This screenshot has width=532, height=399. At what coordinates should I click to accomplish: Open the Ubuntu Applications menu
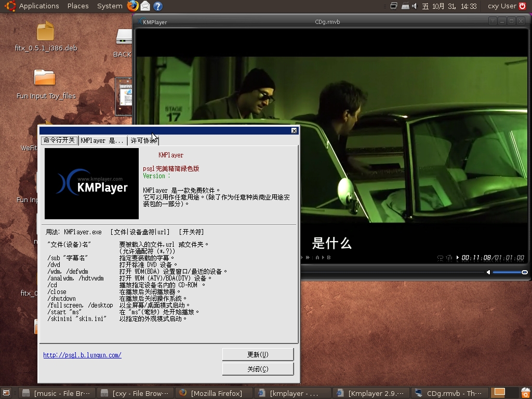pyautogui.click(x=33, y=6)
